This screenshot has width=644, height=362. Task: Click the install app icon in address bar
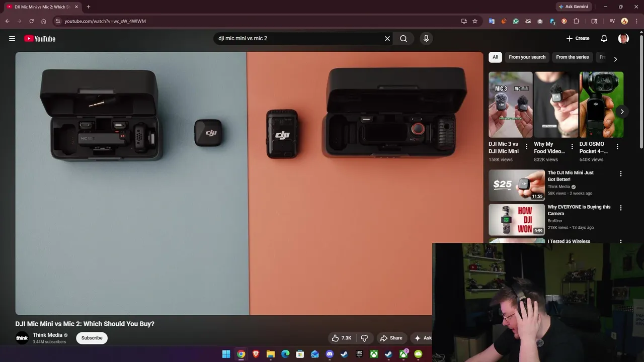pyautogui.click(x=464, y=21)
